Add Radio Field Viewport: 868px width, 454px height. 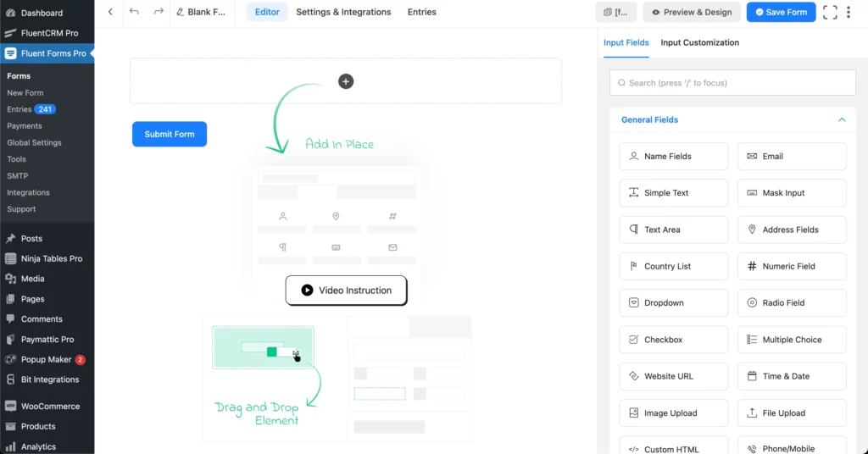[x=792, y=303]
